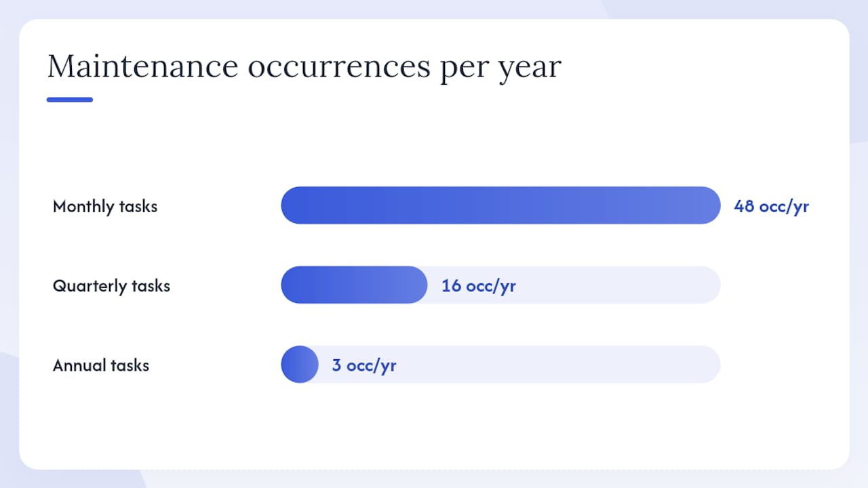Click the full-length Monthly tasks blue bar
868x488 pixels.
pyautogui.click(x=500, y=205)
